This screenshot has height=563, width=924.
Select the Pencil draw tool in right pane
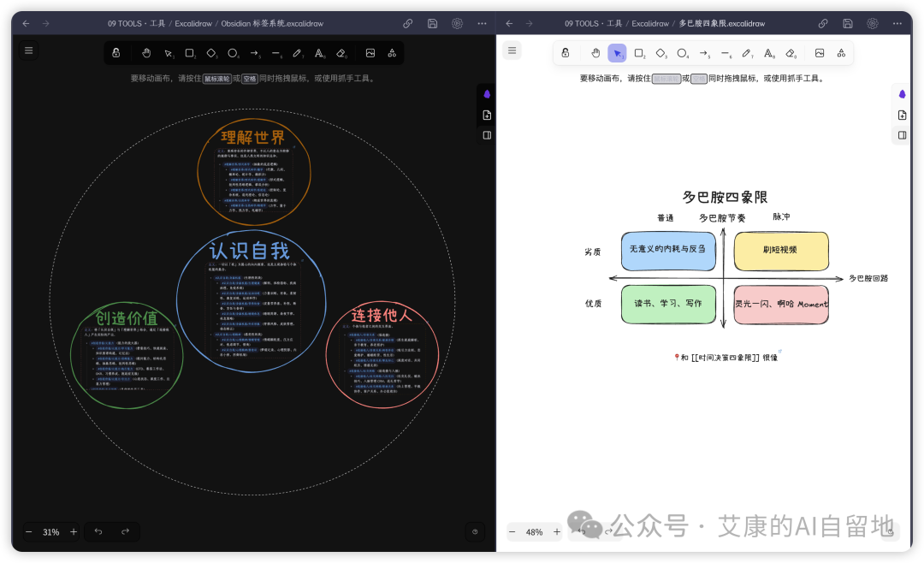coord(747,53)
